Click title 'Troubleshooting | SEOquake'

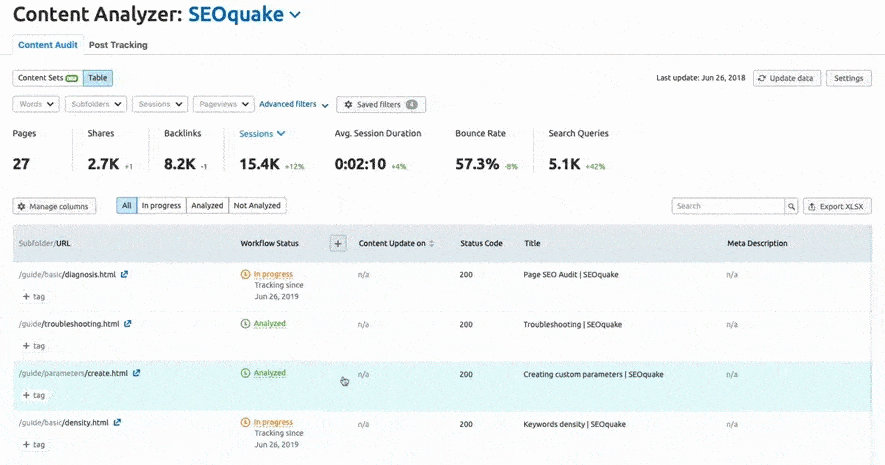572,324
